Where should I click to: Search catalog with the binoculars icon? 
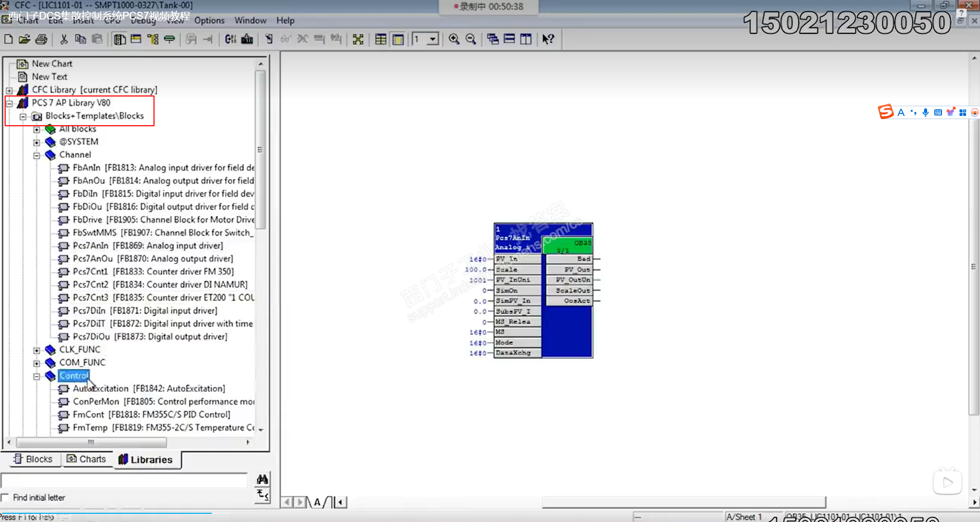point(262,479)
